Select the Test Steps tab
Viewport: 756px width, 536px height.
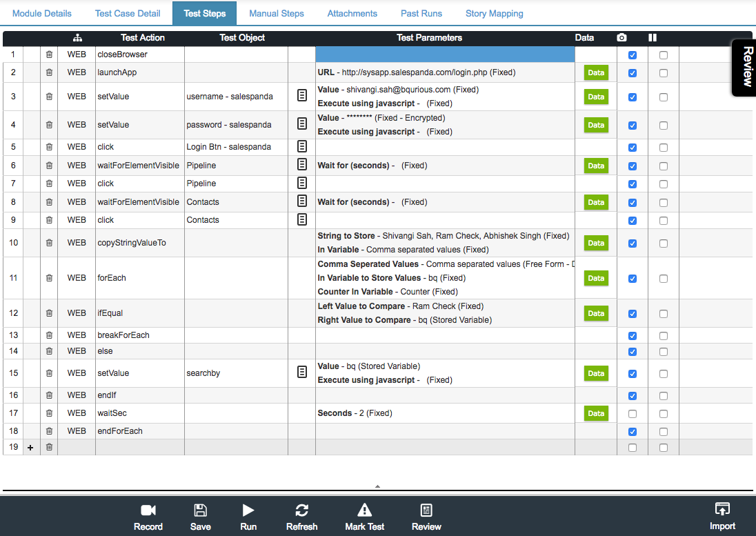(x=204, y=14)
